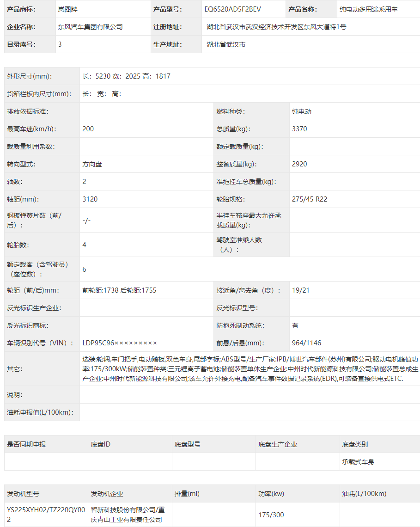This screenshot has height=527, width=420.
Task: Click the production address 湖北省武汉市
Action: click(226, 44)
